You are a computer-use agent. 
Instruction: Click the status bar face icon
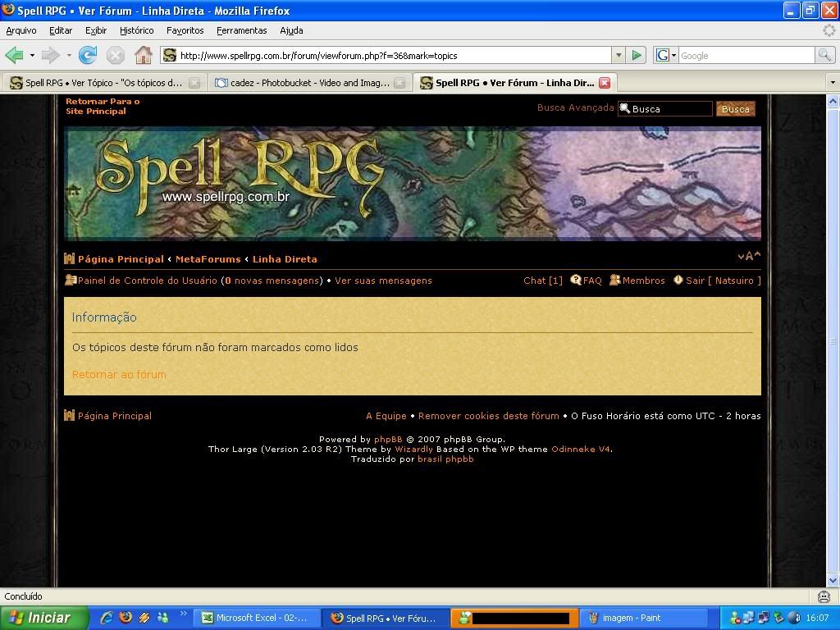click(x=824, y=596)
